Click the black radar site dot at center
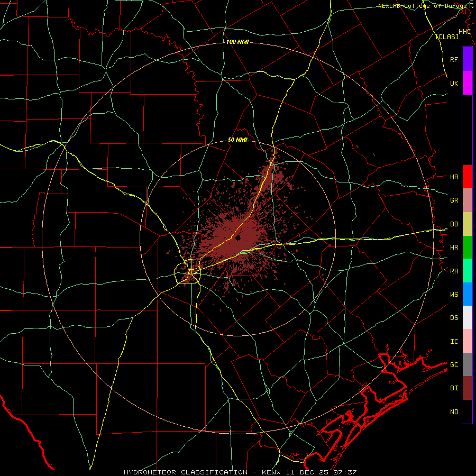This screenshot has height=476, width=476. click(237, 237)
